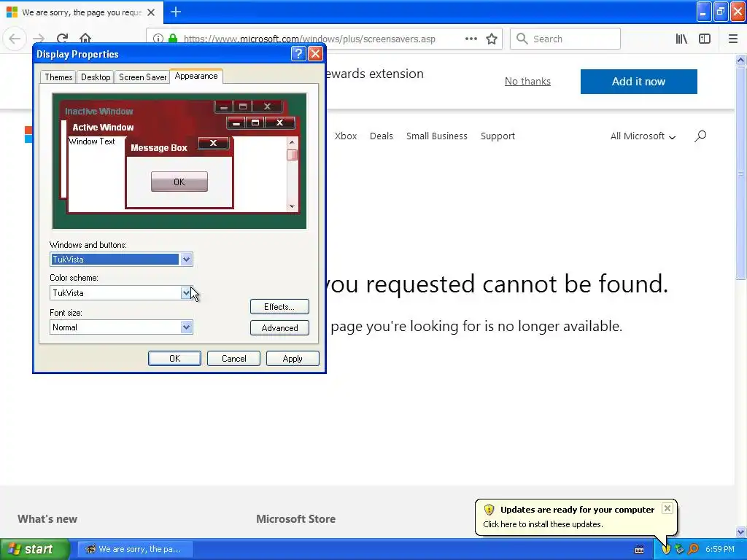Click the Help question-mark button in Display Properties
Image resolution: width=747 pixels, height=560 pixels.
[298, 54]
